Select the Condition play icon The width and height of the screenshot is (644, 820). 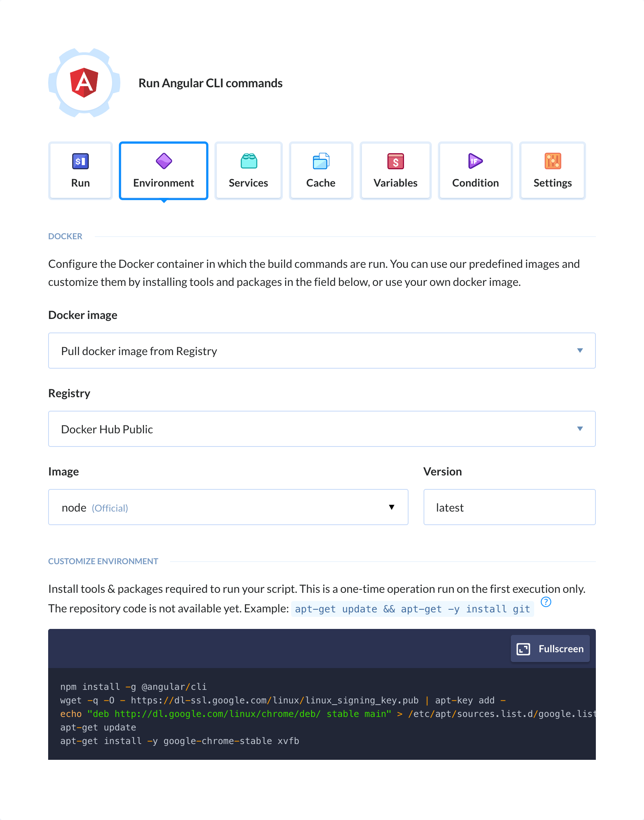tap(475, 161)
